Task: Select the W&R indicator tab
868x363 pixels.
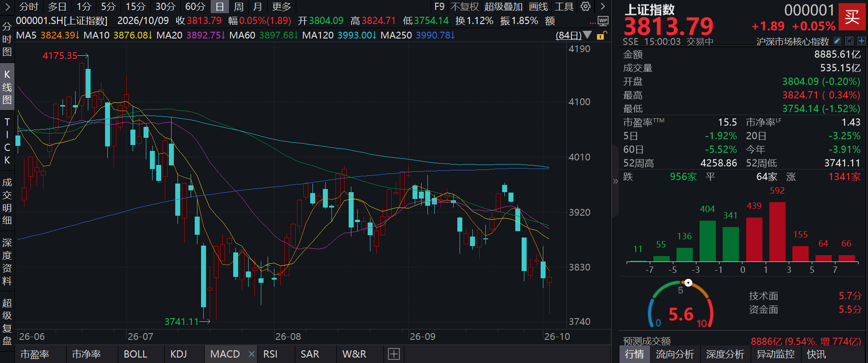Action: pos(354,354)
